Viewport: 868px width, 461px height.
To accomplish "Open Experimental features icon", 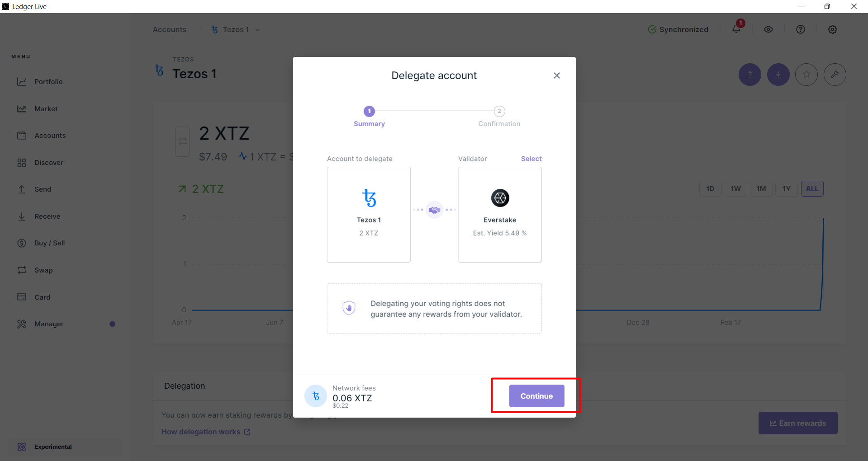I will click(22, 447).
